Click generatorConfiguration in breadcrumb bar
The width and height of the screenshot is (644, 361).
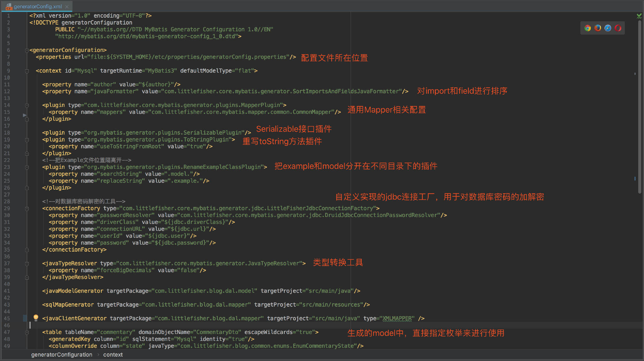point(62,354)
